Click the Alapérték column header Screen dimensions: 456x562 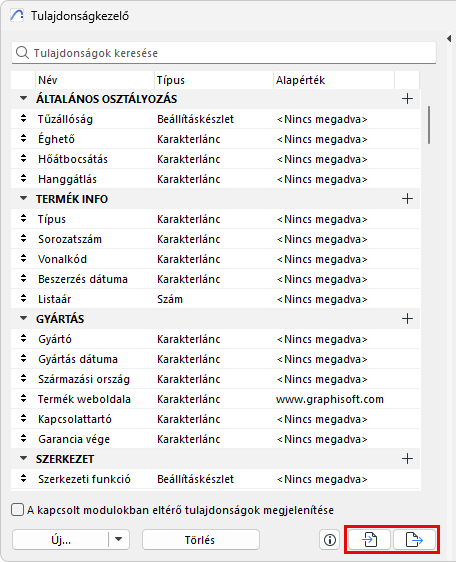point(334,80)
